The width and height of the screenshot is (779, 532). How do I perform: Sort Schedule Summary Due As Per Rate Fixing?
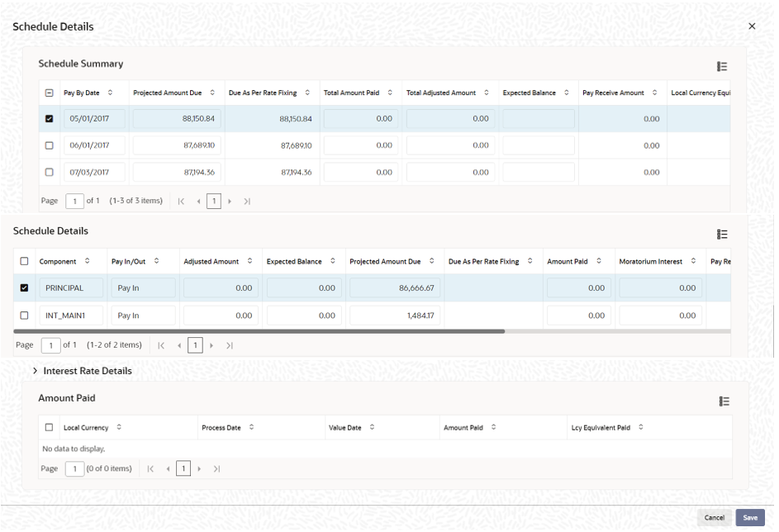(307, 93)
